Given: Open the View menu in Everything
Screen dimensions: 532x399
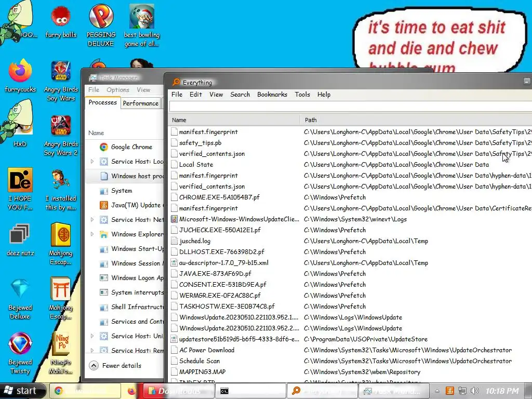Looking at the screenshot, I should click(x=216, y=95).
